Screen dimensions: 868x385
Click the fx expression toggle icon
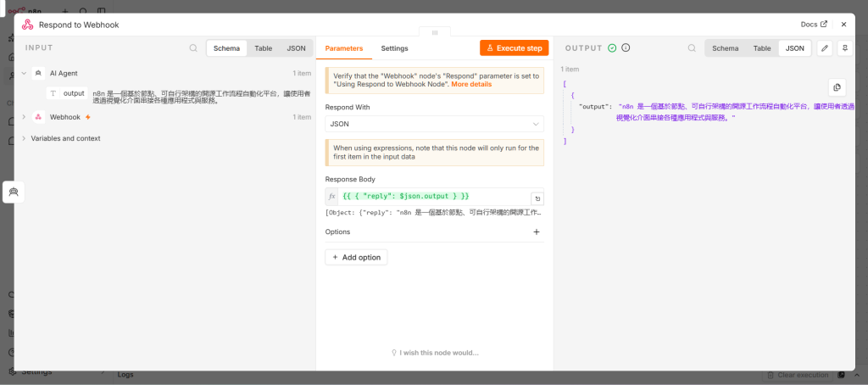pyautogui.click(x=332, y=197)
